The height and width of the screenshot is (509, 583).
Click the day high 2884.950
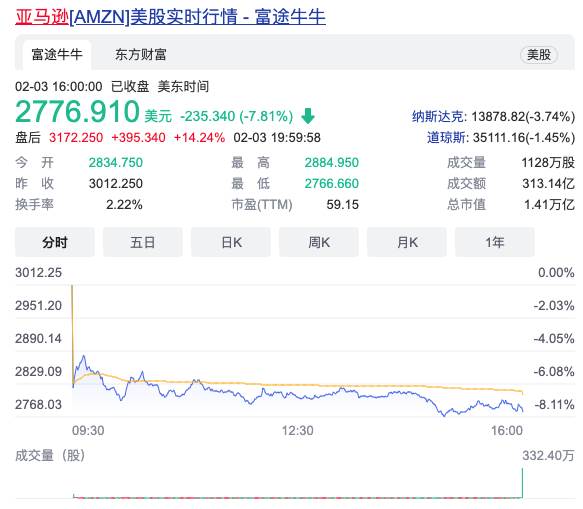point(332,162)
